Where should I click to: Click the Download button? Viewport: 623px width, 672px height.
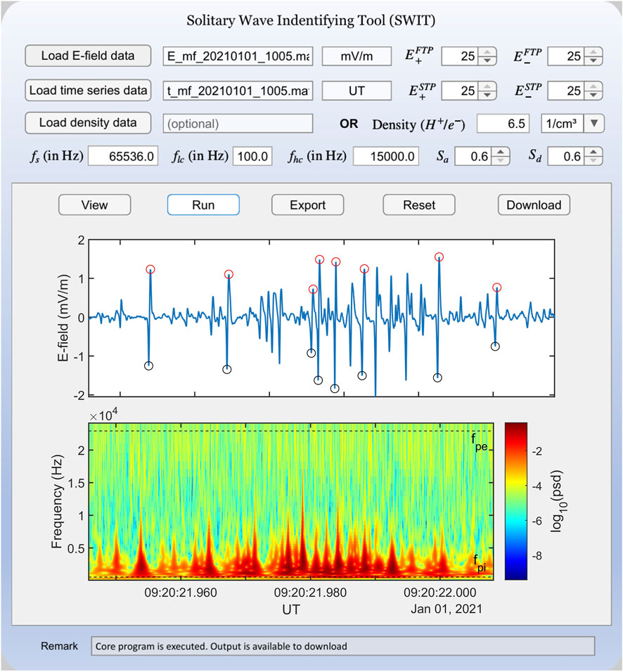pos(534,205)
